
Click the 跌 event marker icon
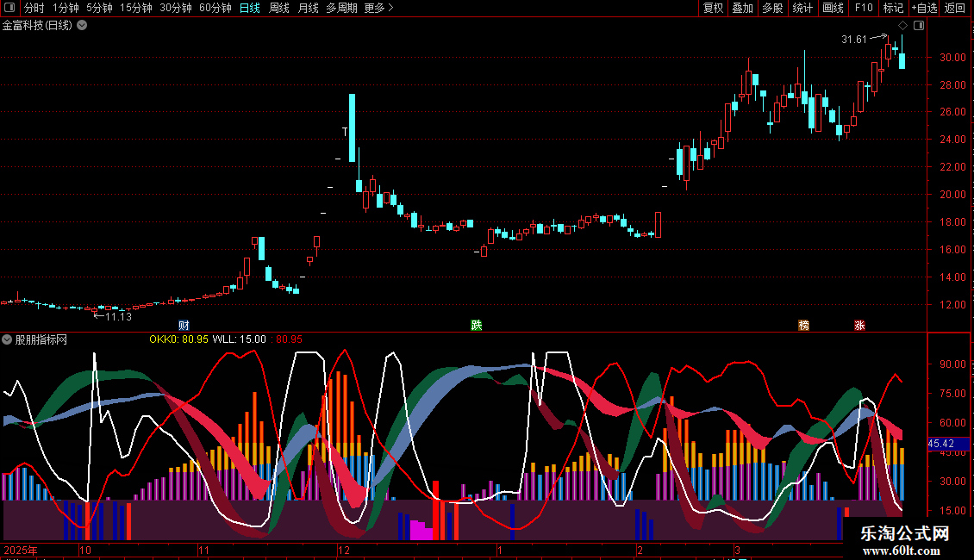(x=477, y=326)
